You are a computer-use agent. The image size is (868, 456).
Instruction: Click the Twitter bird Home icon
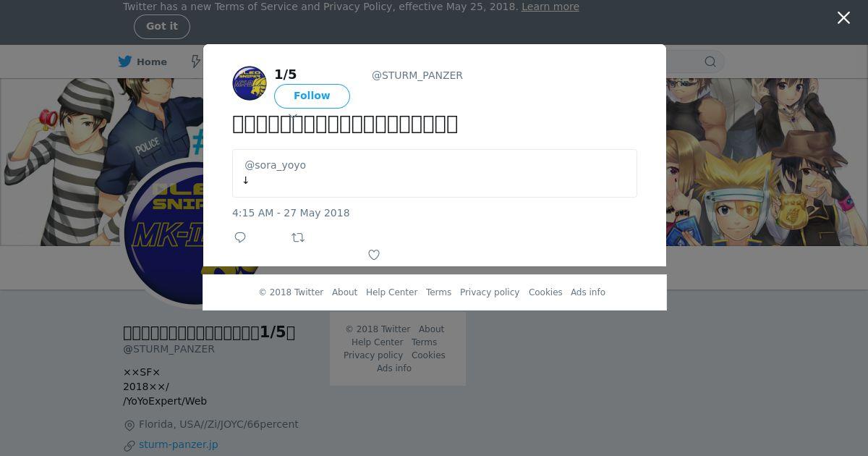[125, 62]
